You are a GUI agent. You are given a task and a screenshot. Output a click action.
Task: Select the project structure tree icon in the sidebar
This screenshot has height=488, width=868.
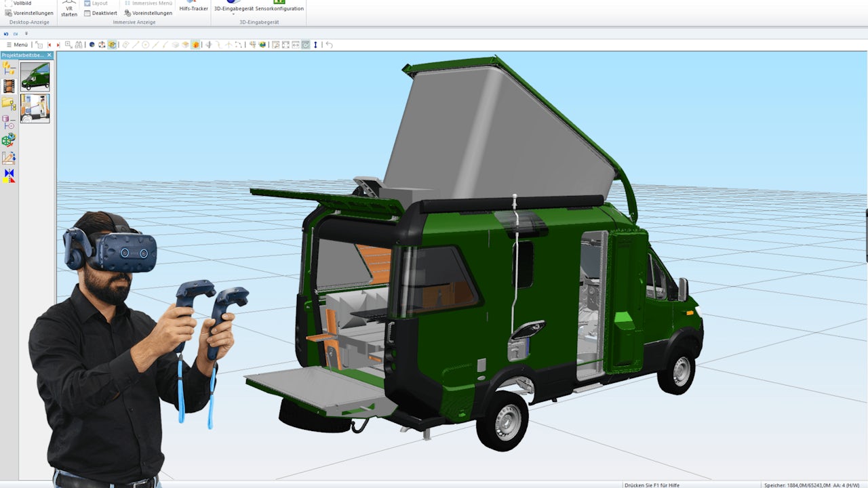coord(8,68)
